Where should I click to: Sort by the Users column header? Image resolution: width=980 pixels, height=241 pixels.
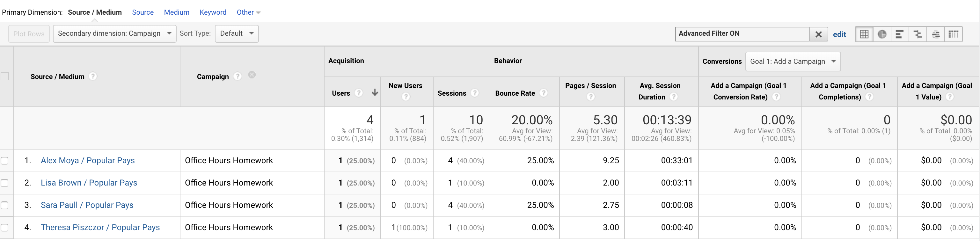341,93
